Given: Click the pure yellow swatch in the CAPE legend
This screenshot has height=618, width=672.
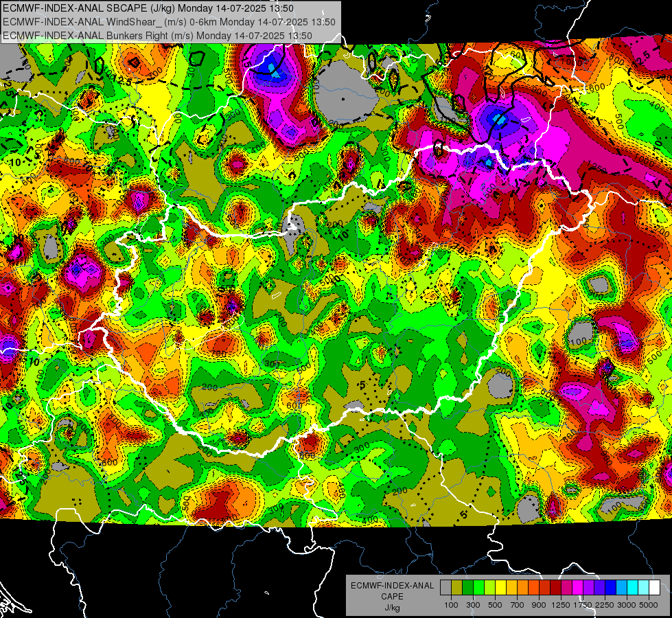Looking at the screenshot, I should 500,587.
